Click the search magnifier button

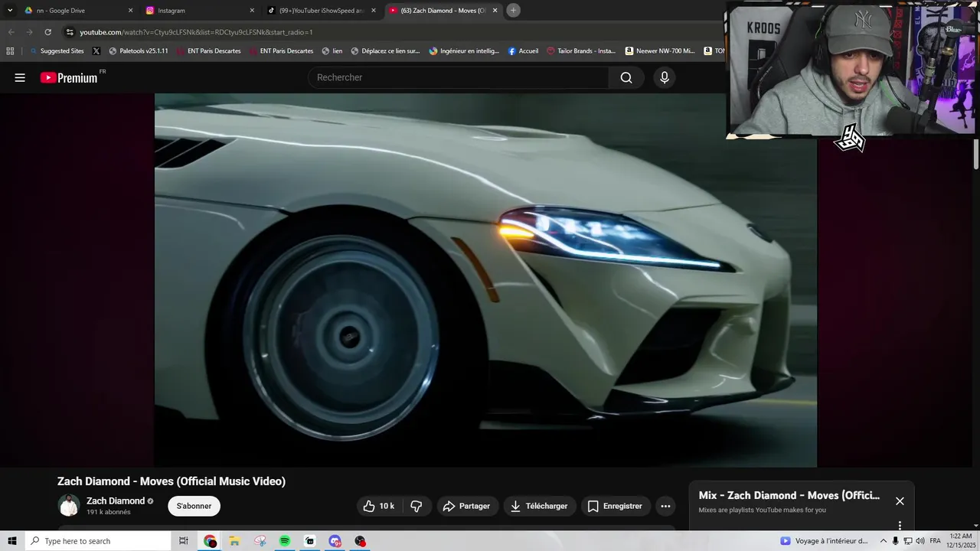pos(626,77)
